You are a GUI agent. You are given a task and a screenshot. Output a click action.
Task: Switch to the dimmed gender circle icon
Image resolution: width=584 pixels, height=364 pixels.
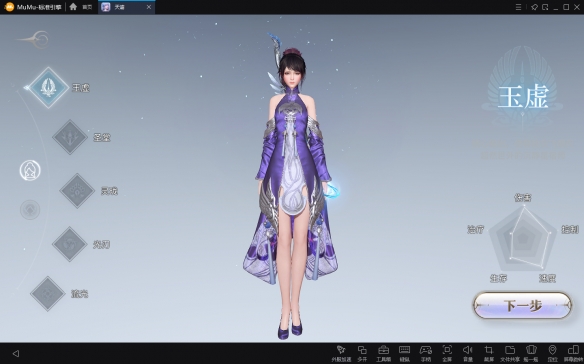30,209
